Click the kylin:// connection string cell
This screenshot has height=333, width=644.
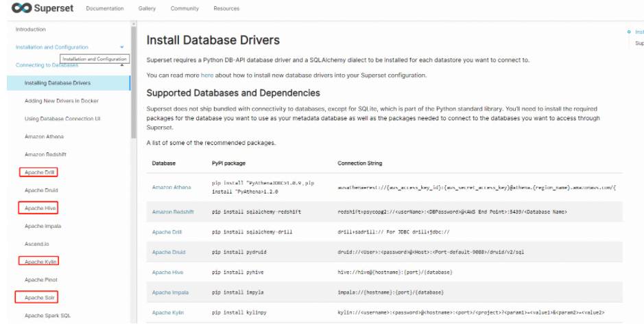point(471,312)
